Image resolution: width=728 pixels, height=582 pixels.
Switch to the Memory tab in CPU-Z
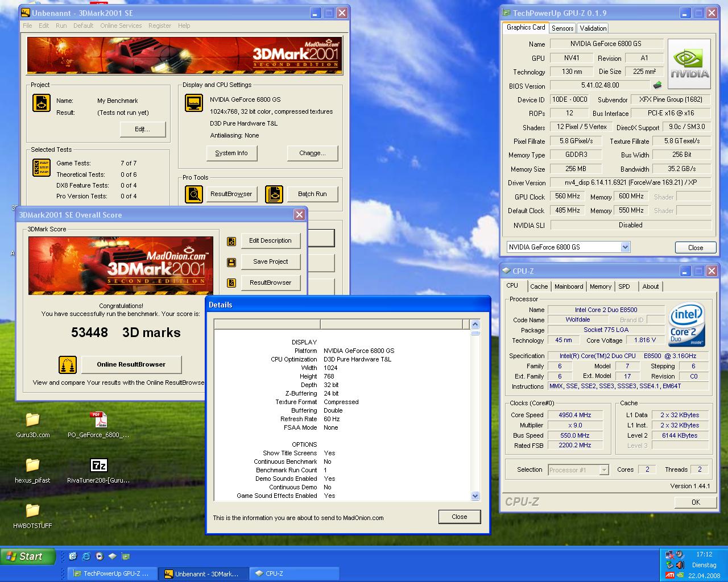pos(601,287)
